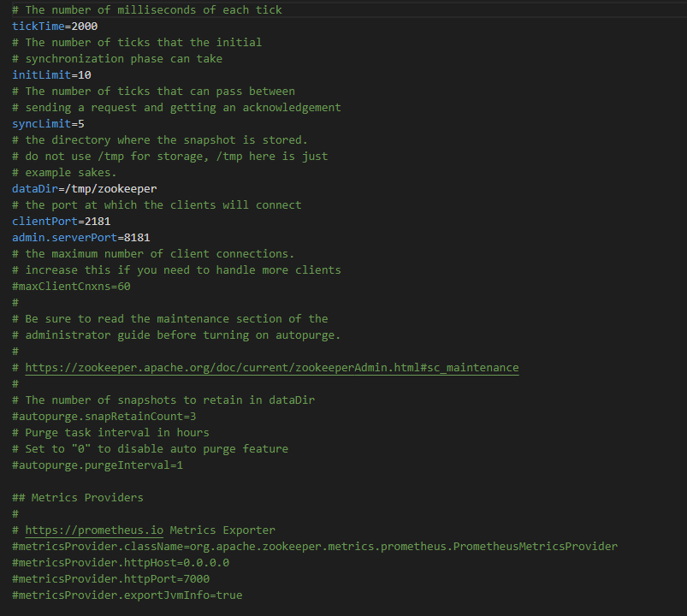
Task: Click the #autopurge.purgeInterval=1 line
Action: tap(98, 465)
